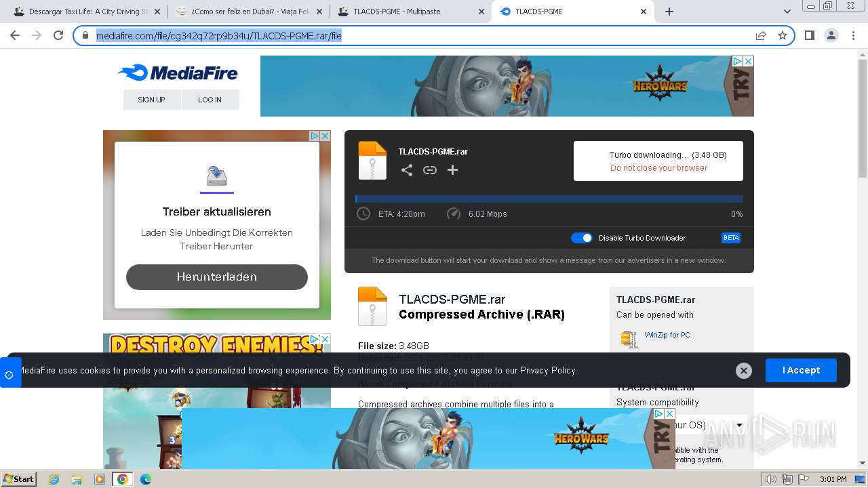868x488 pixels.
Task: Click the BETA badge
Action: coord(731,238)
